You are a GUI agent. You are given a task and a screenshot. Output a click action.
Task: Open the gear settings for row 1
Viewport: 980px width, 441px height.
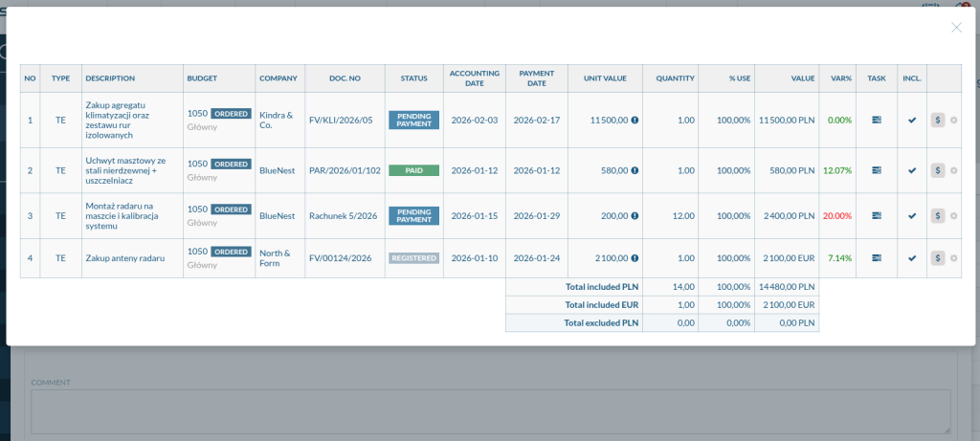[x=953, y=121]
